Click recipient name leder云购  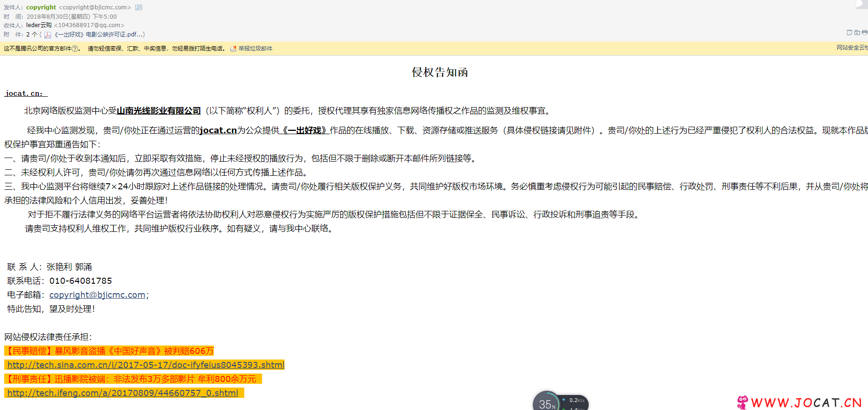tap(39, 25)
